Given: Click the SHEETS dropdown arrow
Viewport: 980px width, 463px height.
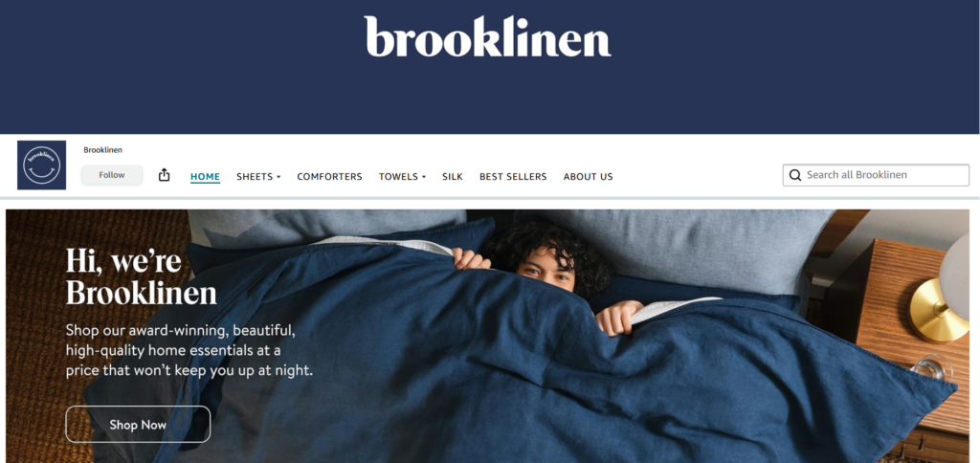Looking at the screenshot, I should click(x=278, y=177).
